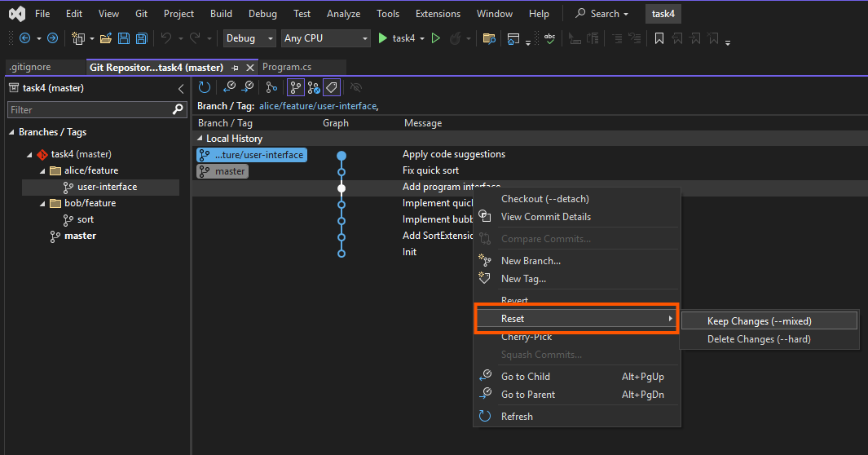The width and height of the screenshot is (868, 455).
Task: Click the Open File folder icon
Action: (x=106, y=38)
